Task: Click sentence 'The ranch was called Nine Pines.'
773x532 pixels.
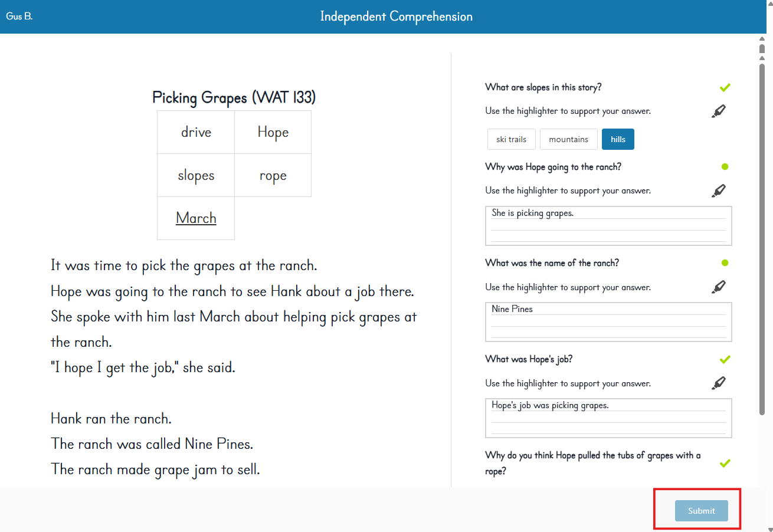Action: (152, 444)
